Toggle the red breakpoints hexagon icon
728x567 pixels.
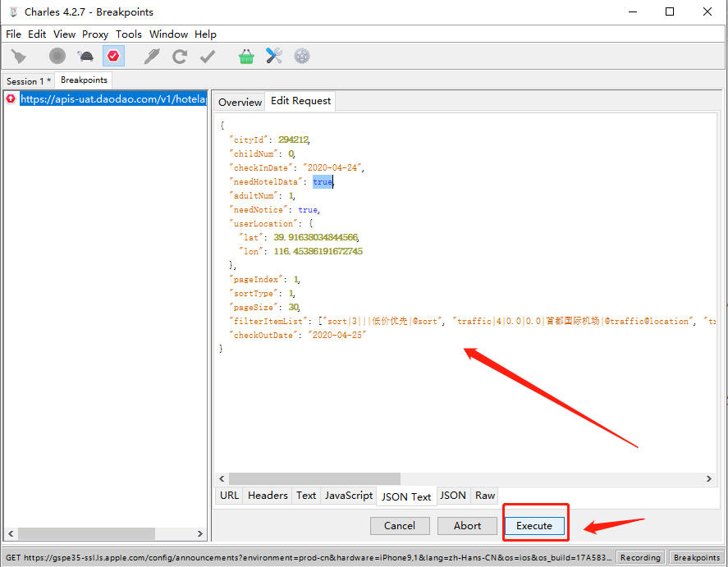coord(113,56)
